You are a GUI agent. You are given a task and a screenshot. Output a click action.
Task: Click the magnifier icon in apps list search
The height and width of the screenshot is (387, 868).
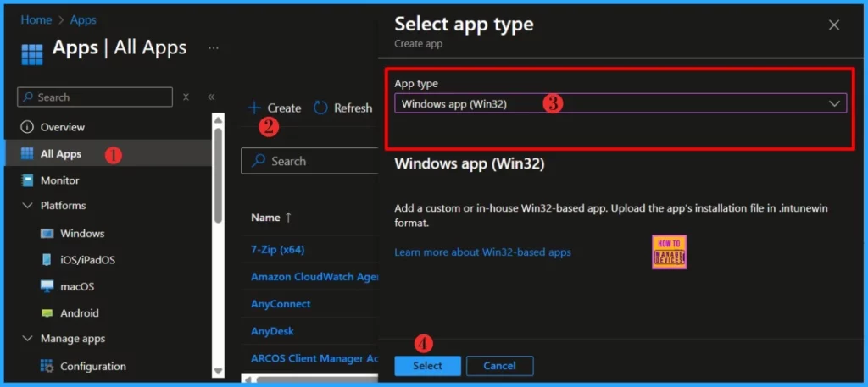[258, 161]
